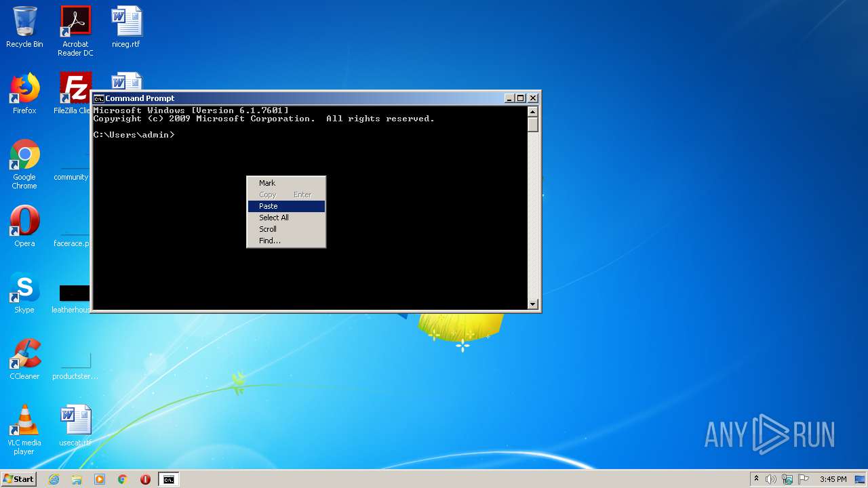
Task: Launch Windows Media Player taskbar icon
Action: click(100, 479)
